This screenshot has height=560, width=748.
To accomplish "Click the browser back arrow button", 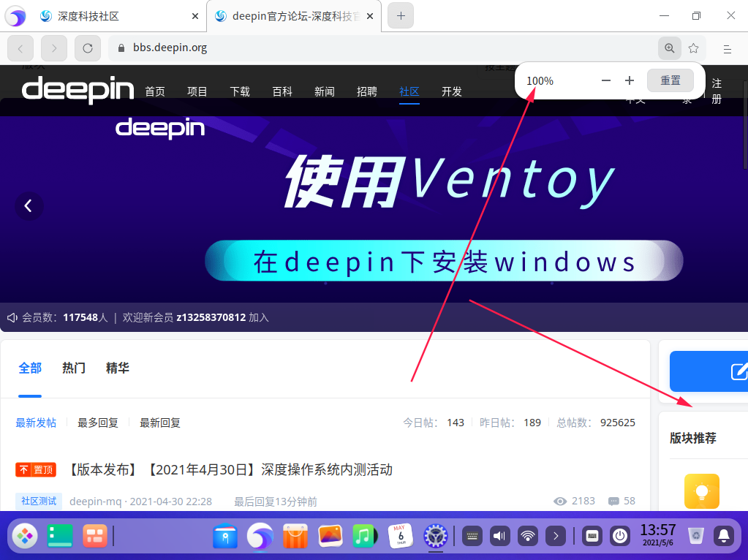I will (x=20, y=48).
